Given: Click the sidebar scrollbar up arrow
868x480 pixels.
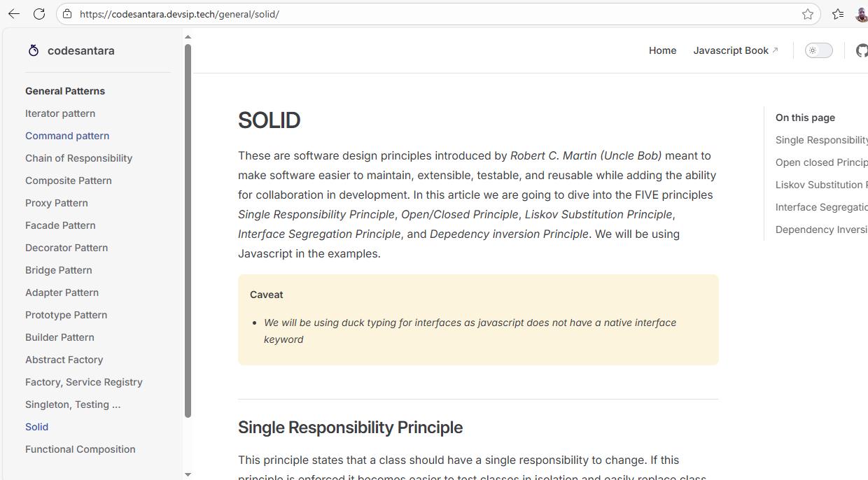Looking at the screenshot, I should (188, 36).
